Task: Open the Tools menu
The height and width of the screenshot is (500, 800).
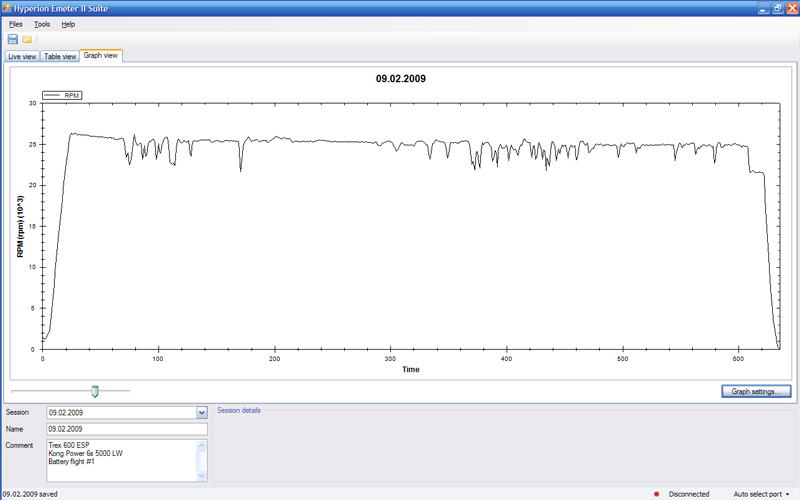Action: tap(42, 23)
